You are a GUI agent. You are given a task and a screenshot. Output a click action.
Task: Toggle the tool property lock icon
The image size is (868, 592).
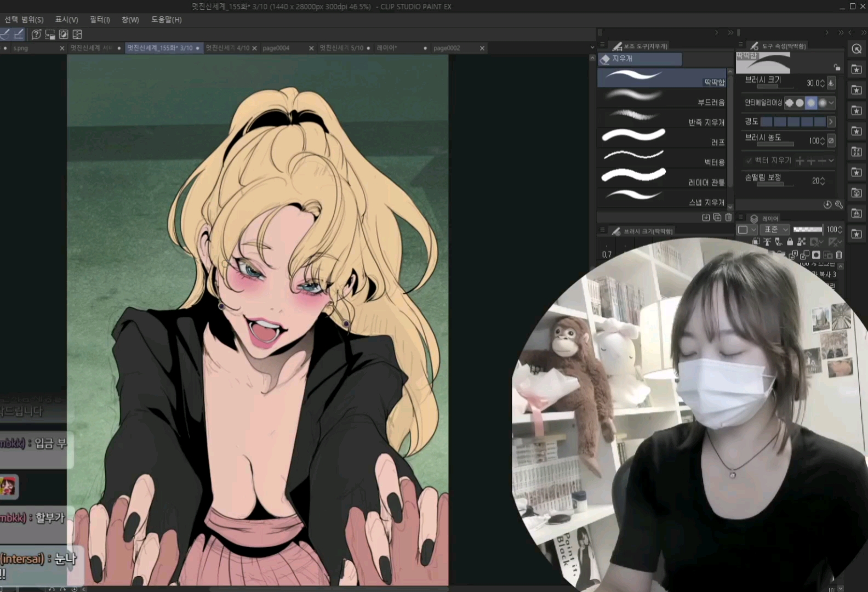837,67
